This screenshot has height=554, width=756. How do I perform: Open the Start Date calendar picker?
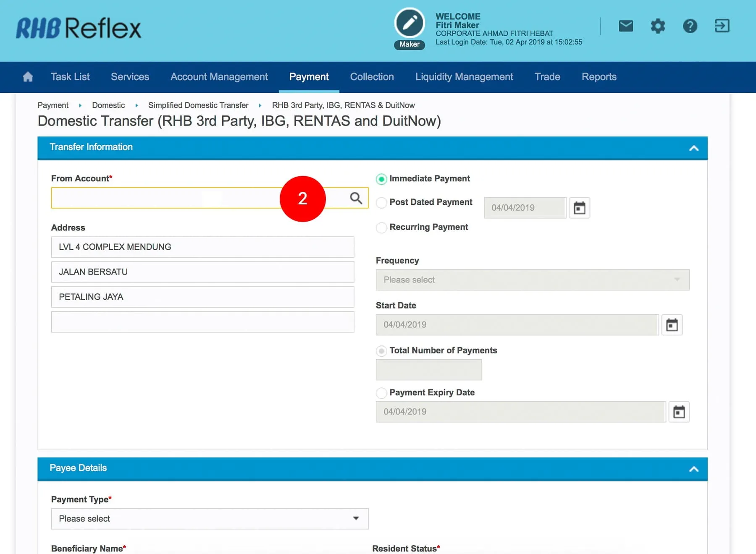click(672, 325)
